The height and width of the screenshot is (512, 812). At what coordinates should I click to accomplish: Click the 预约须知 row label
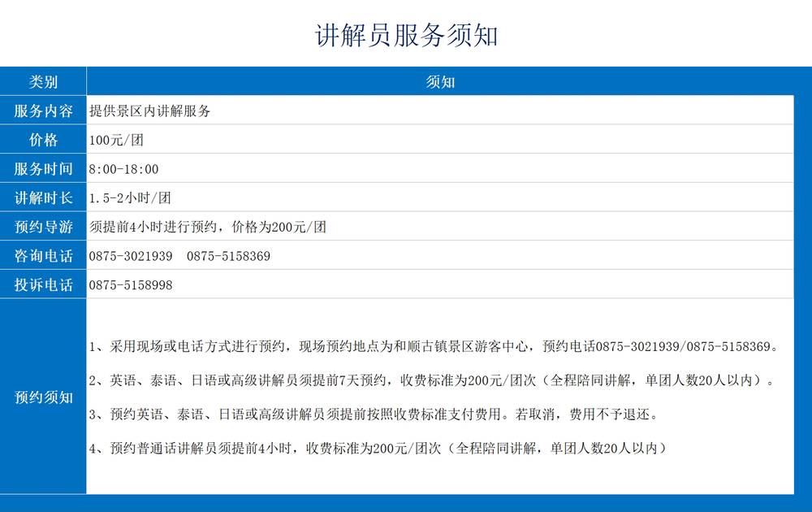coord(43,397)
